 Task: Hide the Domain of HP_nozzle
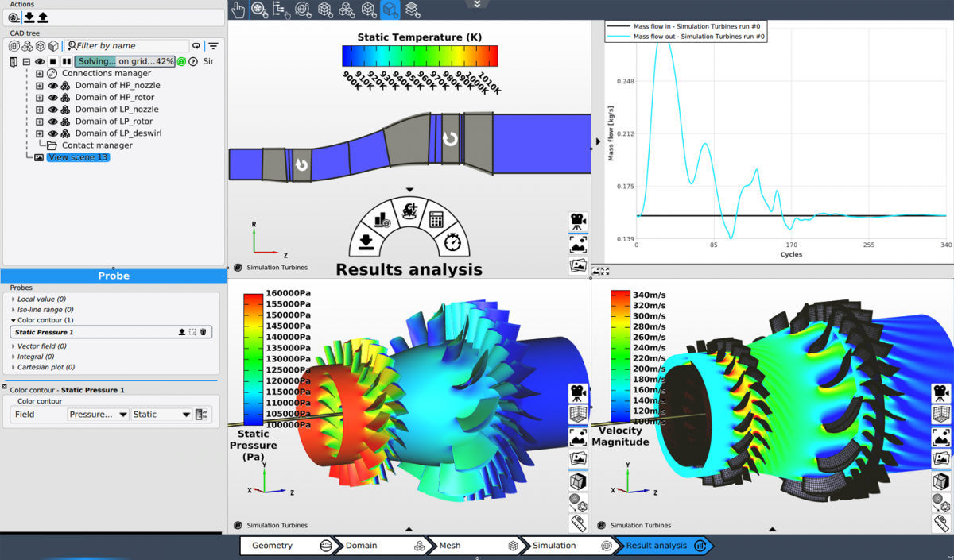click(x=53, y=86)
